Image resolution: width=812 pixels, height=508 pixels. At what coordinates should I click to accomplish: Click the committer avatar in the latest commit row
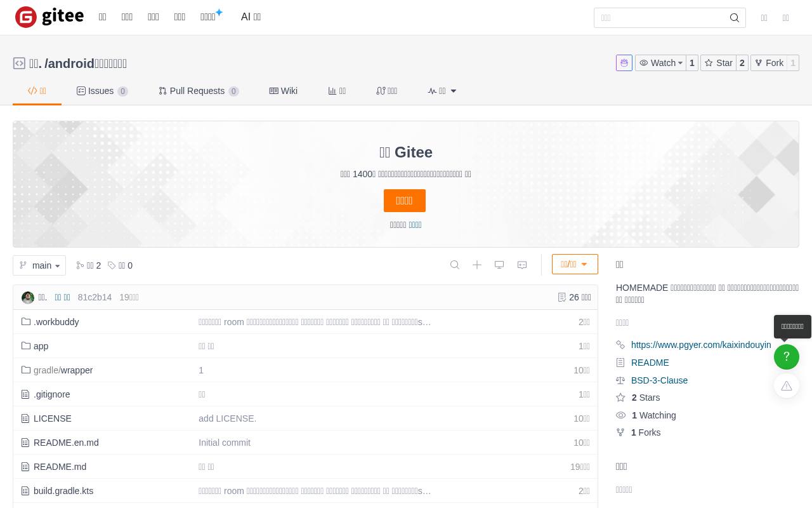click(28, 297)
